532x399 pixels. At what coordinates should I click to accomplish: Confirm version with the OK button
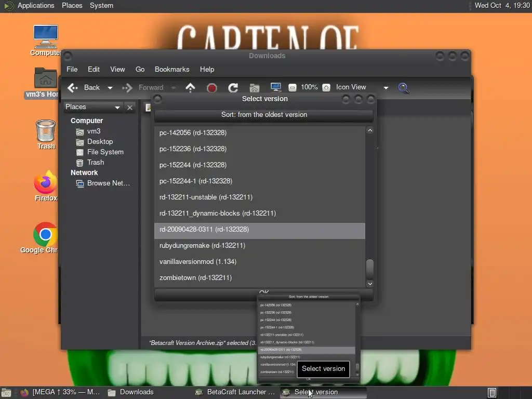coord(264,294)
